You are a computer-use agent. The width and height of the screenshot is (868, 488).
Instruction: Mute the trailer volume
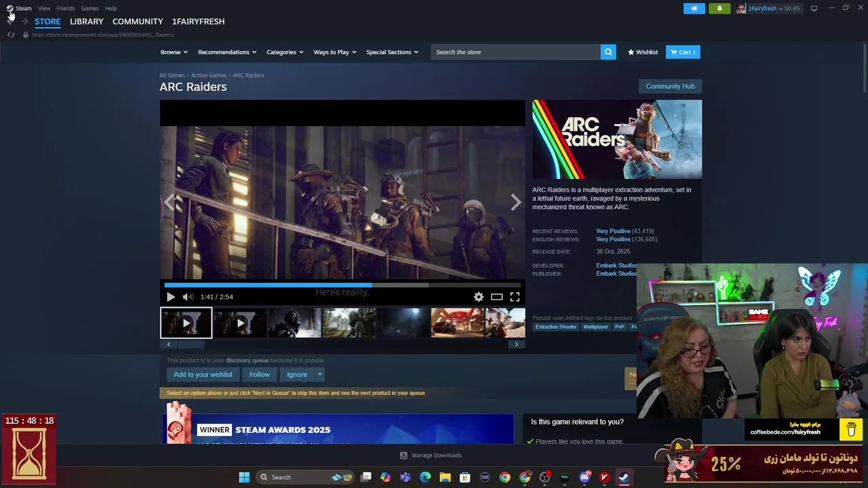[188, 297]
